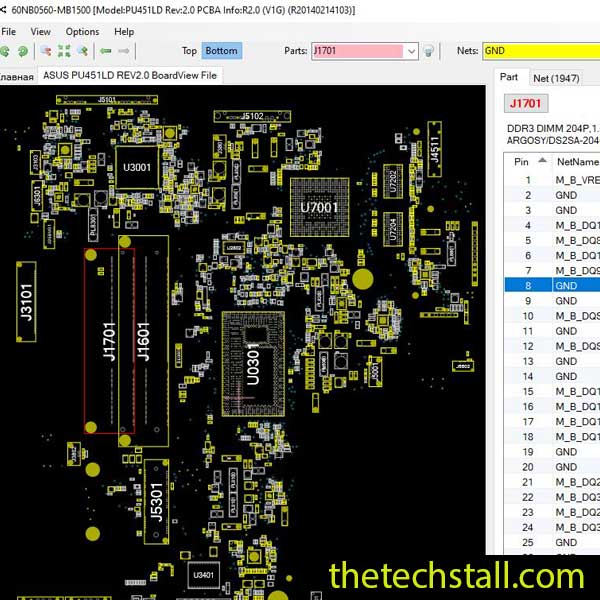600x600 pixels.
Task: Open the Parts dropdown arrow
Action: pos(411,51)
